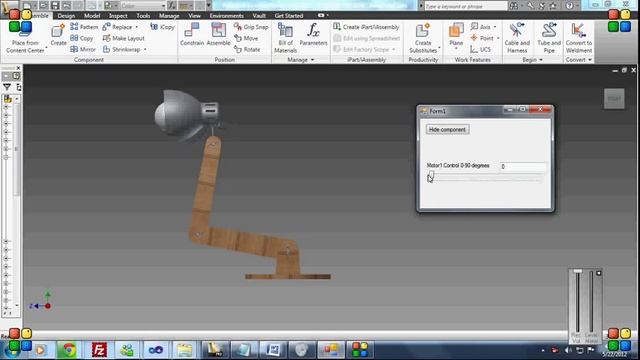Start the Tube and Pipe environment
640x360 pixels.
(549, 38)
